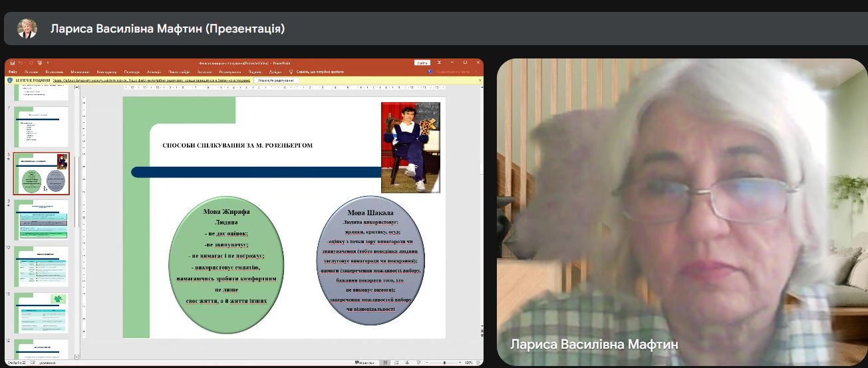Click the Enable Editing button
The width and height of the screenshot is (868, 368).
point(275,80)
